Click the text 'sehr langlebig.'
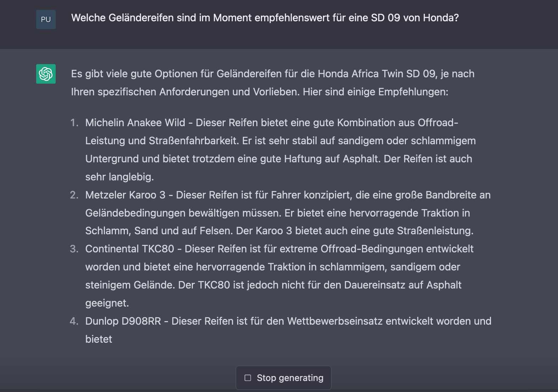The height and width of the screenshot is (392, 558). click(119, 177)
